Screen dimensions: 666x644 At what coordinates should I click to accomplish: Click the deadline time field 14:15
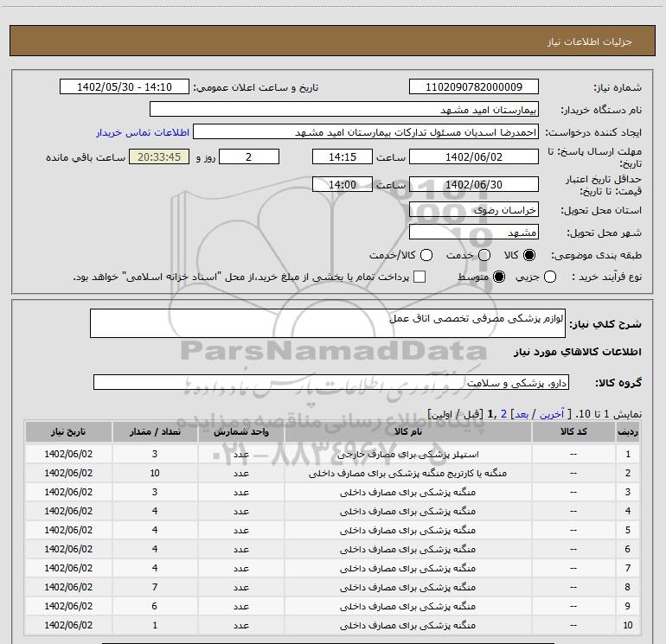click(x=343, y=156)
